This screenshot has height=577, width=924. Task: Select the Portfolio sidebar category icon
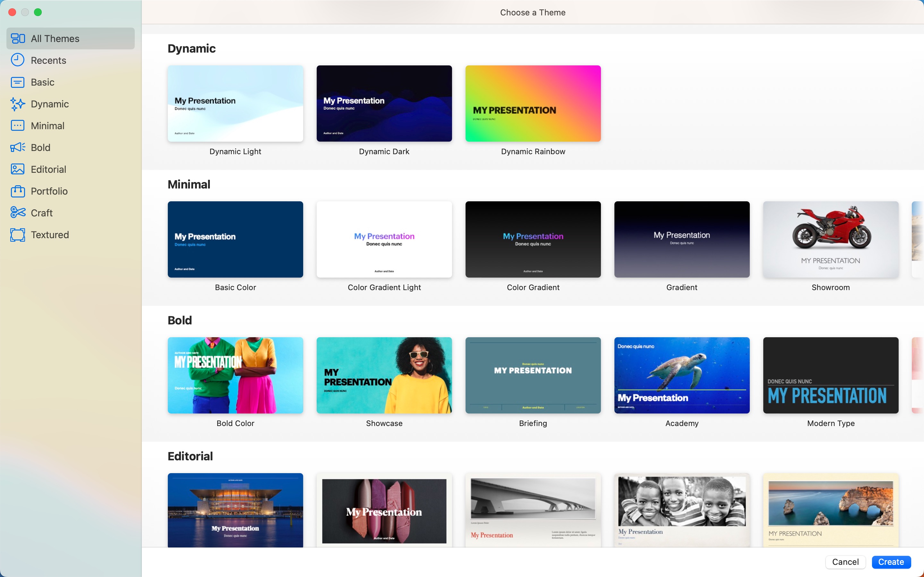[x=17, y=191]
